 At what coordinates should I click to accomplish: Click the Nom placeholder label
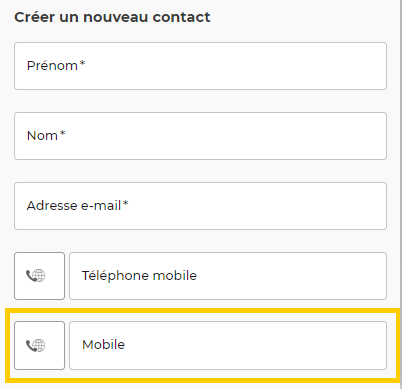tap(42, 136)
